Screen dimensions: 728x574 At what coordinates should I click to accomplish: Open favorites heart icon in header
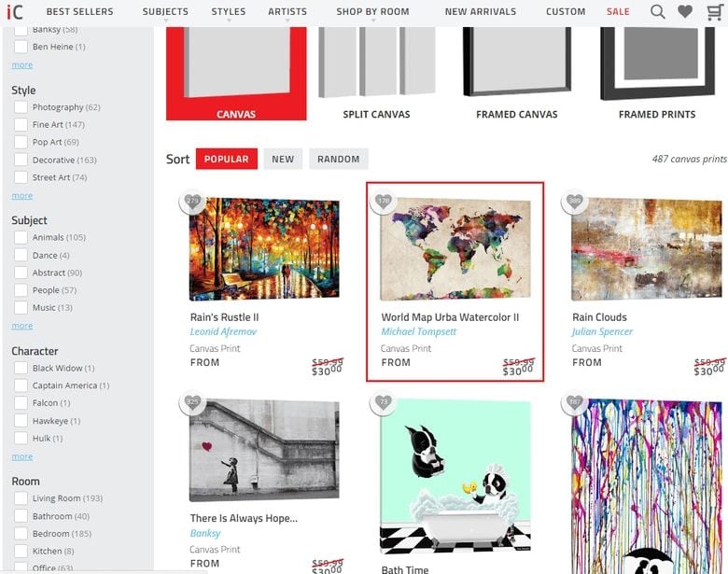tap(685, 11)
